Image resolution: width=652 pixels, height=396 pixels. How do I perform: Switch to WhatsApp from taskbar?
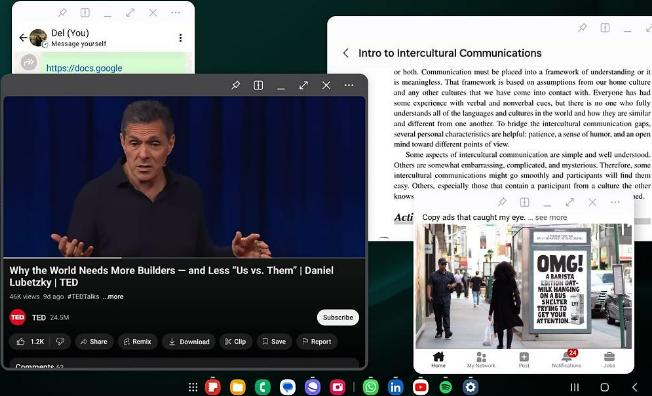(x=370, y=387)
